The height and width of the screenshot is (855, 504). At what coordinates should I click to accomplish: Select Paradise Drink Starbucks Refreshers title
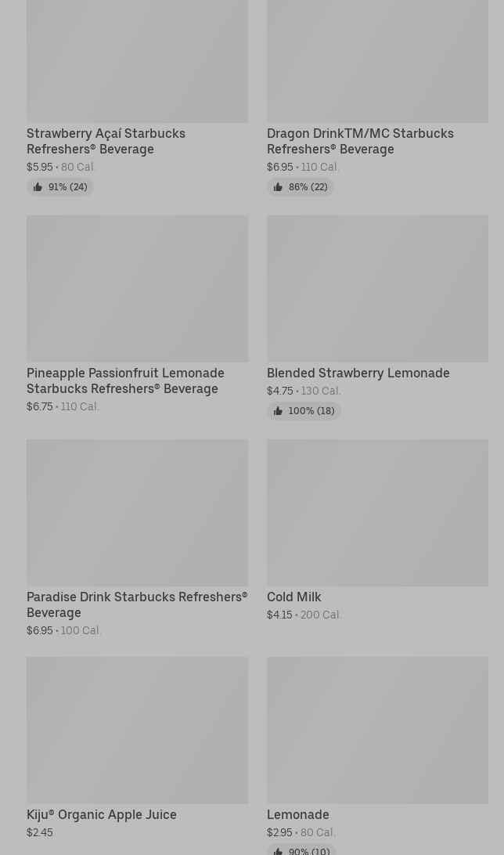pyautogui.click(x=136, y=604)
